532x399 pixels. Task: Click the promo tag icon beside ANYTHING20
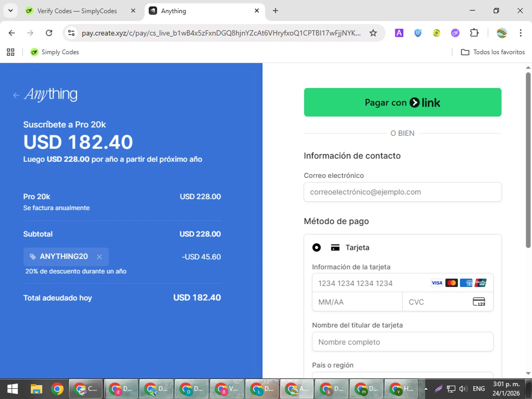point(33,257)
